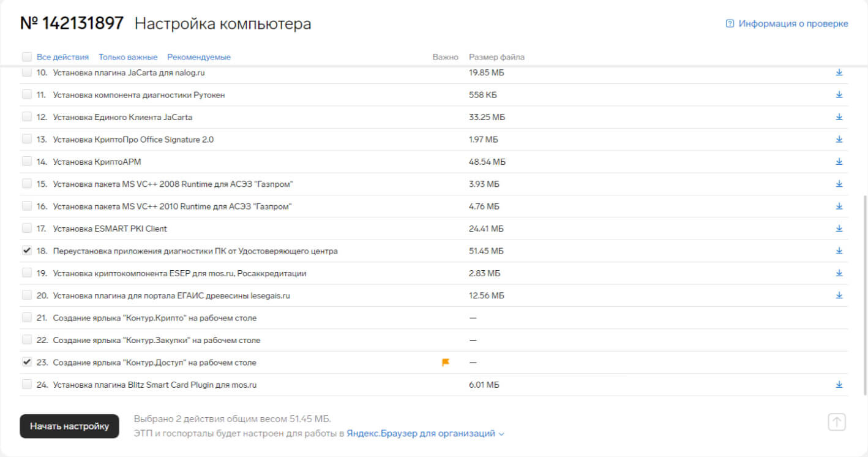Click the text Установка КриптоАРМ
868x457 pixels.
(x=97, y=162)
